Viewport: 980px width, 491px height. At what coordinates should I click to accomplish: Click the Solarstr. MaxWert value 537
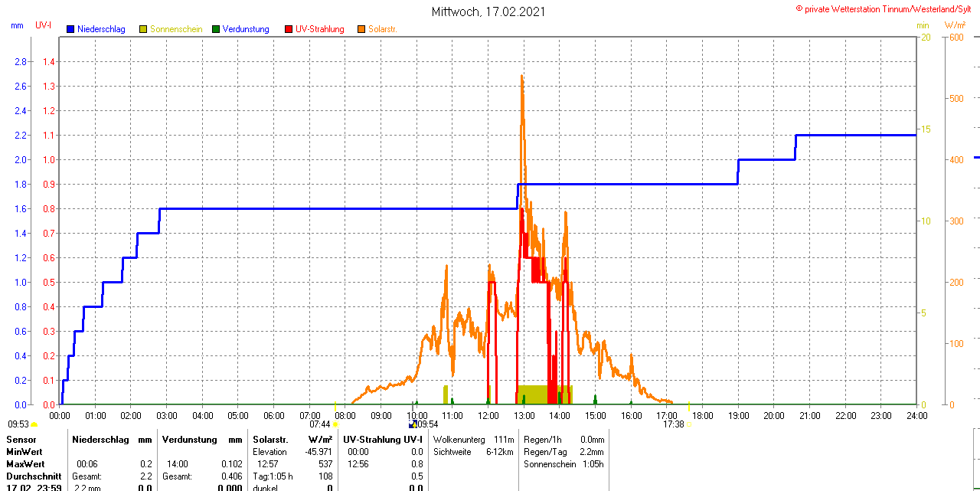pyautogui.click(x=325, y=464)
